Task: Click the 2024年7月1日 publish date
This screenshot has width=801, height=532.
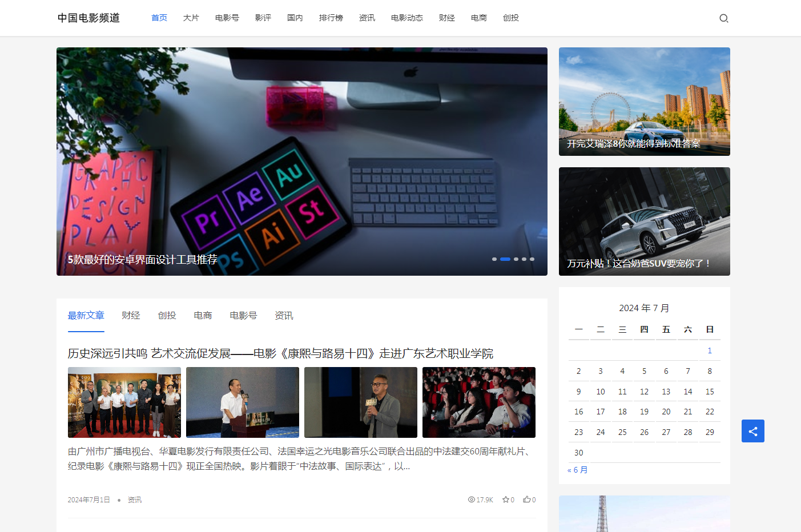Action: 89,500
